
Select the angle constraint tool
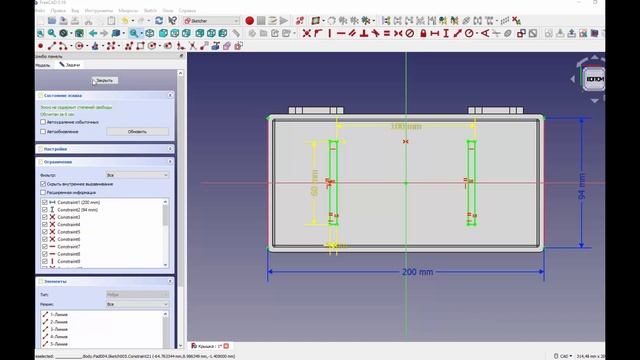[x=485, y=33]
